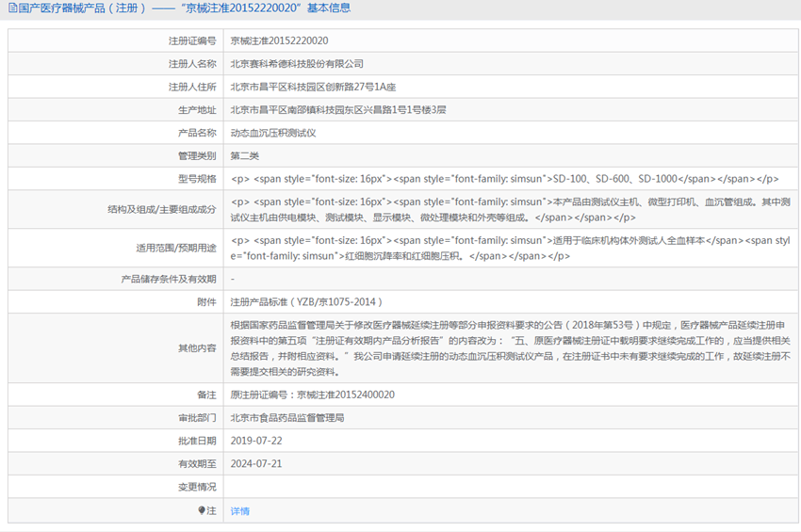
Task: Click the product name 动态血沉压积测试仪
Action: (272, 133)
